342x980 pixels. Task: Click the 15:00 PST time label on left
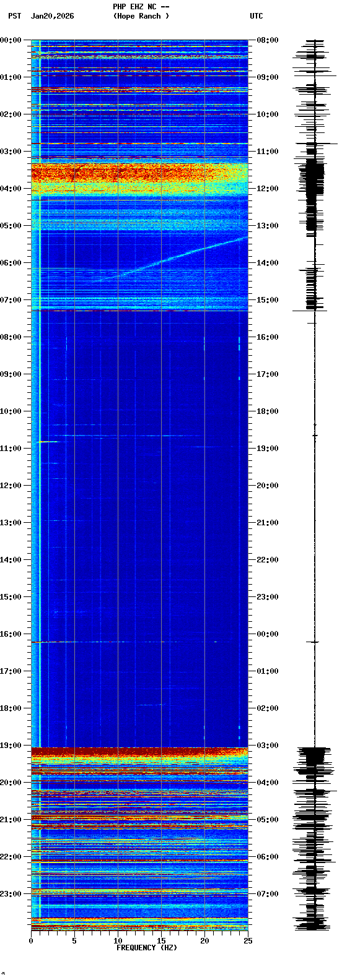pos(11,597)
